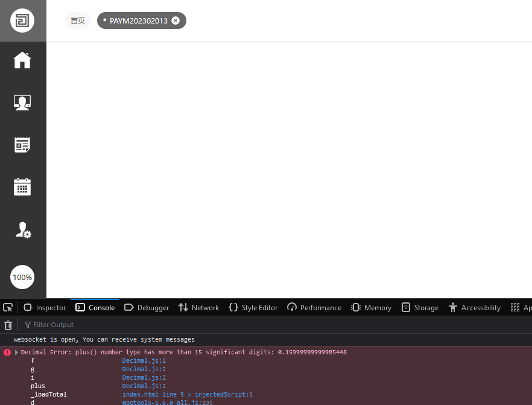Click the 100% zoom indicator
The height and width of the screenshot is (405, 532).
(x=22, y=277)
